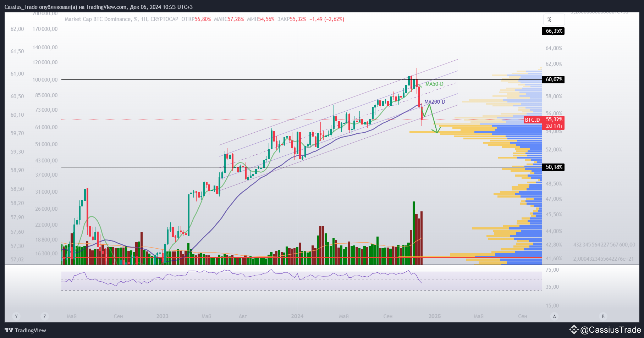This screenshot has width=644, height=338.
Task: Click the 48,50% price scale label
Action: coord(554,184)
